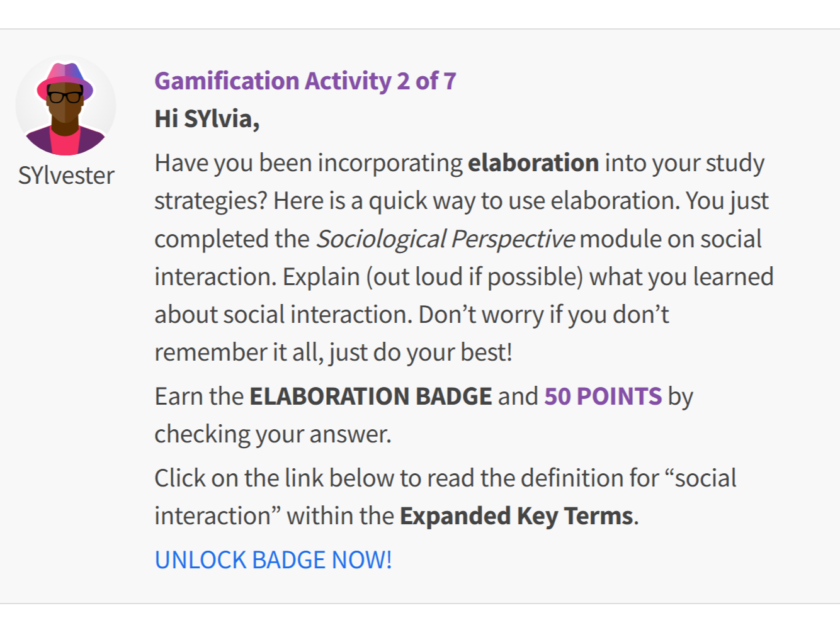This screenshot has width=840, height=630.
Task: Click the purple 50 POINTS text
Action: click(603, 396)
